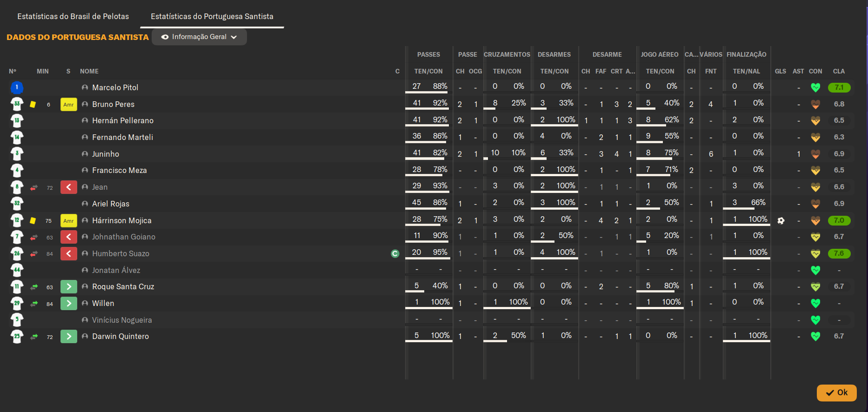This screenshot has height=412, width=868.
Task: Confirm with the Ok button
Action: pos(836,392)
